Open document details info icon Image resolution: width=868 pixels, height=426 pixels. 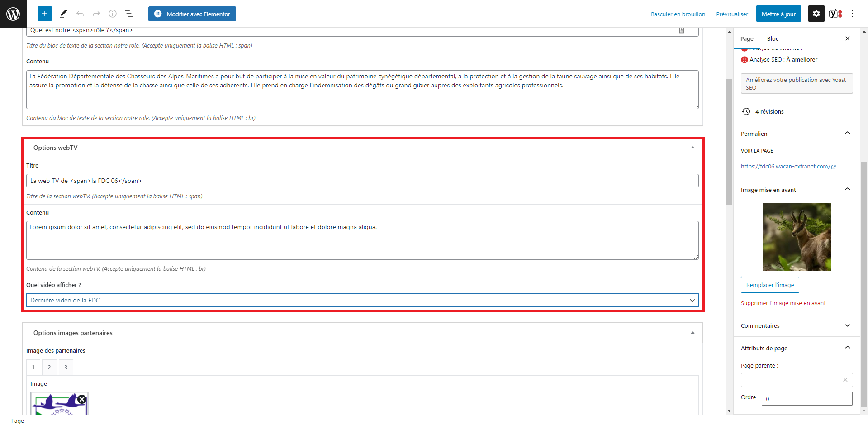click(113, 14)
